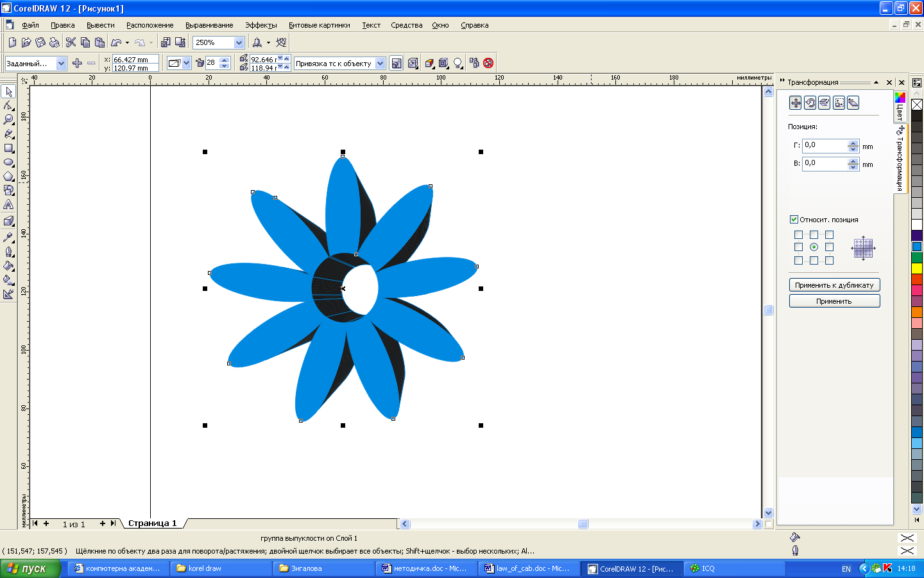Open the Правка menu

click(x=63, y=25)
